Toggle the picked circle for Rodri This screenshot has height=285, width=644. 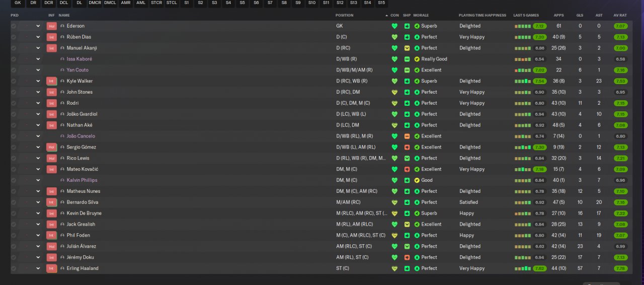click(x=14, y=103)
